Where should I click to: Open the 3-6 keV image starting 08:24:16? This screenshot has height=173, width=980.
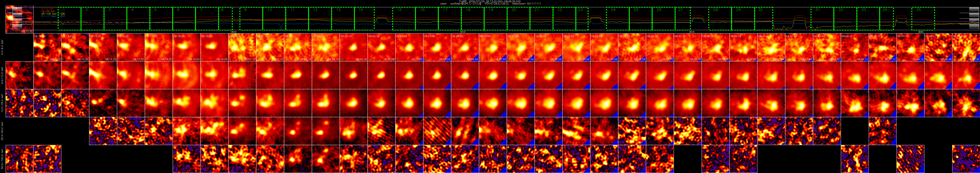coord(353,47)
